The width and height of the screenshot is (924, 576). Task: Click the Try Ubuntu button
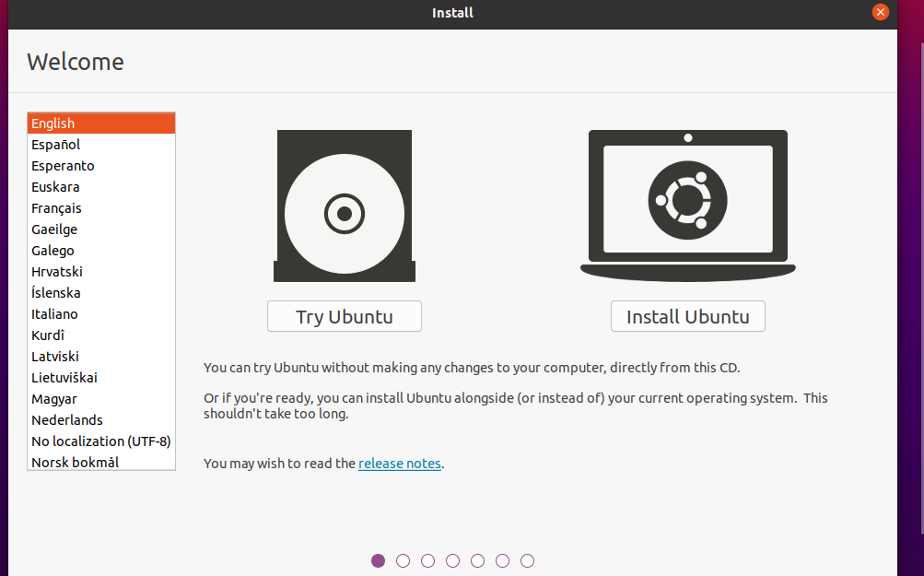click(x=345, y=317)
